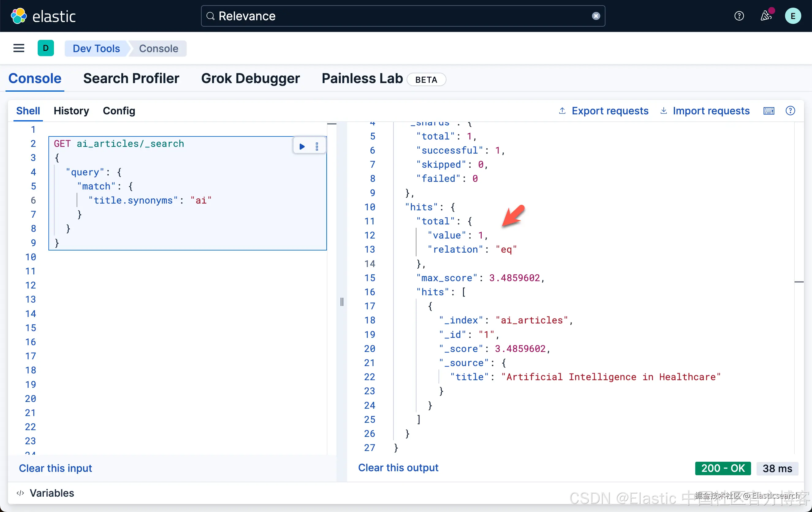Clear the Relevance search field
Image resolution: width=812 pixels, height=512 pixels.
pos(596,16)
